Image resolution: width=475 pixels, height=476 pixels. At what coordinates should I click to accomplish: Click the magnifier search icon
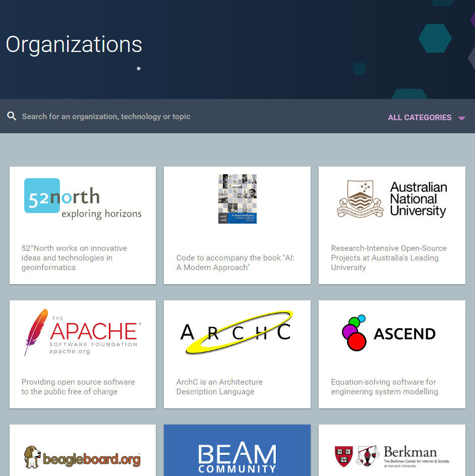(12, 116)
